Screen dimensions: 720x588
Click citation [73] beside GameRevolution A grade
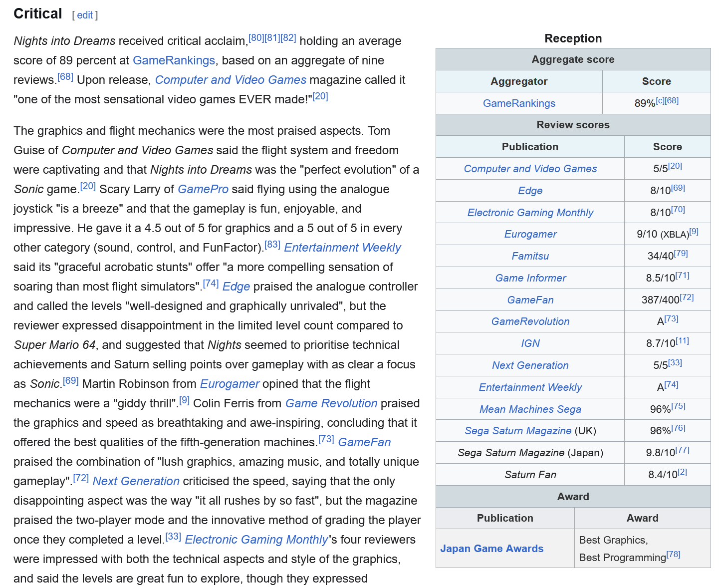pyautogui.click(x=672, y=319)
